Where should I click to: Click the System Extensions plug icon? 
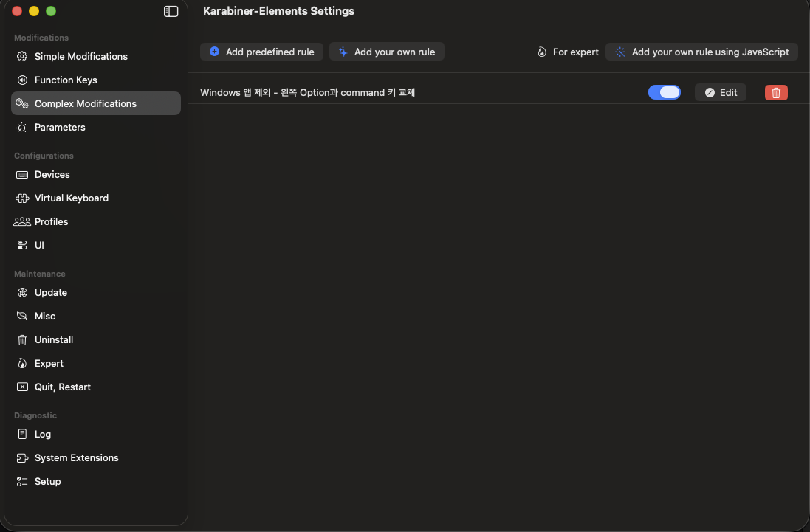(21, 457)
